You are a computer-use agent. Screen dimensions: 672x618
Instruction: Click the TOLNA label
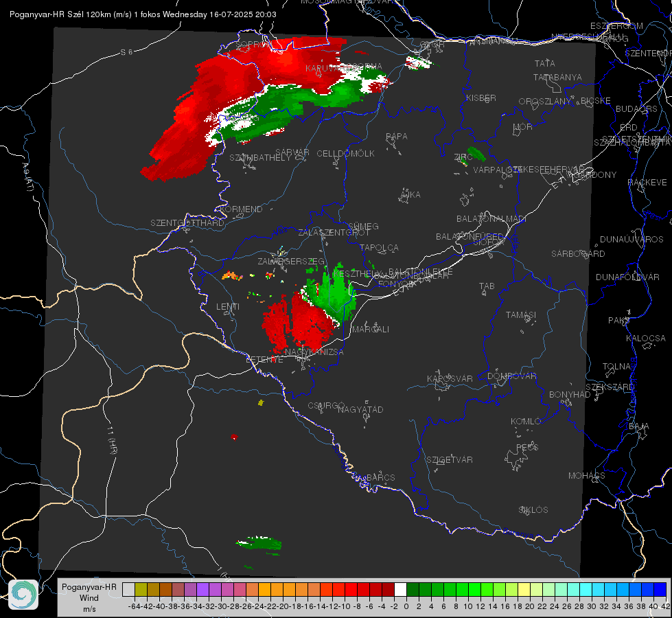tap(616, 366)
